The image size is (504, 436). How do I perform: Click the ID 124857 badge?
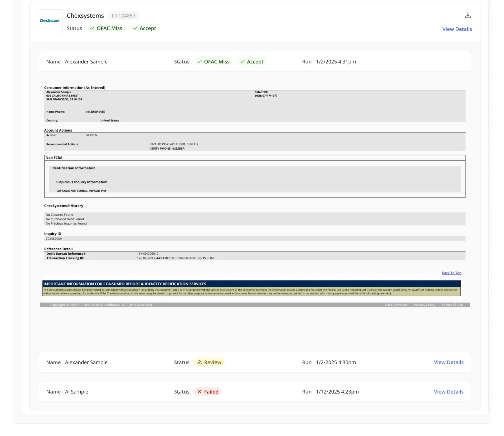pos(123,16)
